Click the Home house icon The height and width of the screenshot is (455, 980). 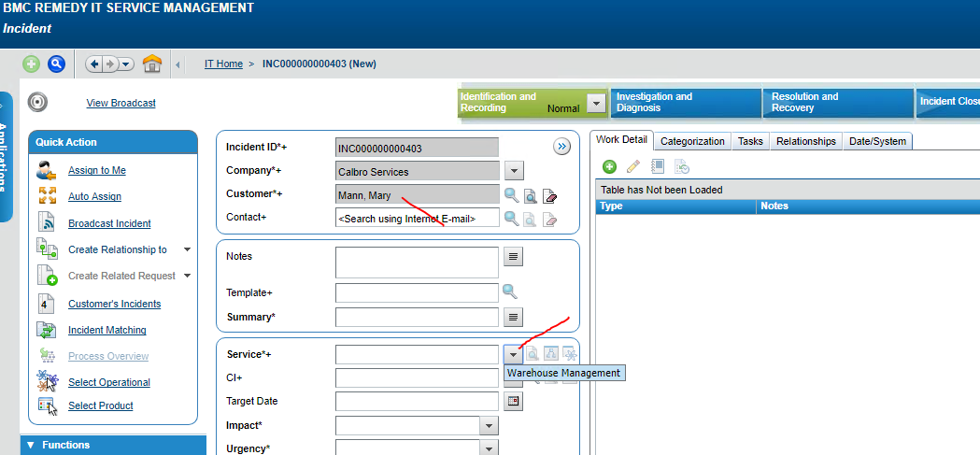point(152,64)
